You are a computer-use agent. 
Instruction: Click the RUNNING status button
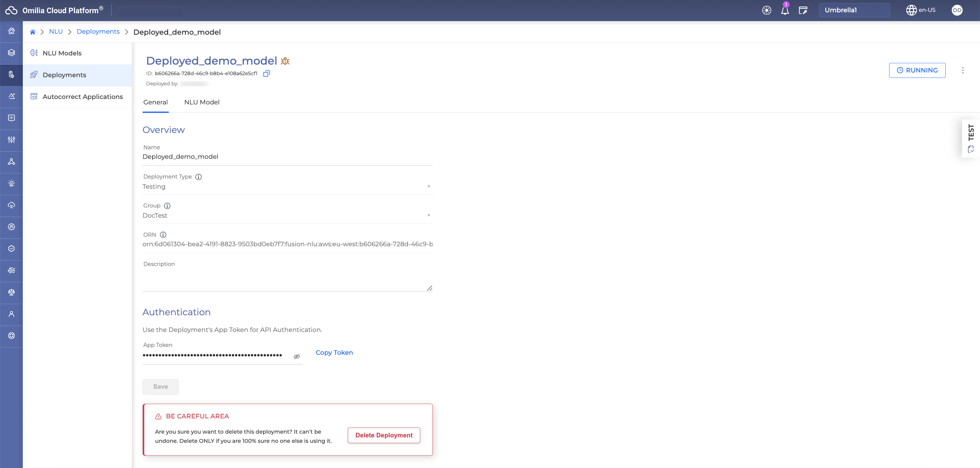pyautogui.click(x=917, y=70)
